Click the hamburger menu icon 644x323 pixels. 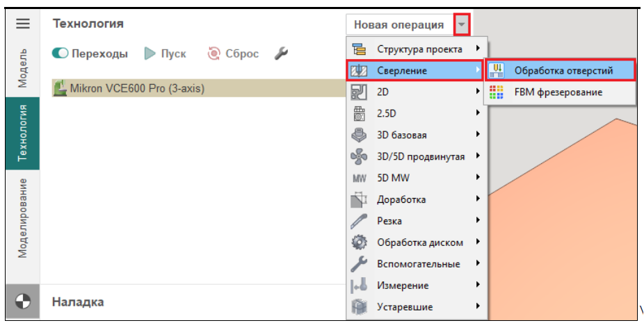pyautogui.click(x=23, y=24)
